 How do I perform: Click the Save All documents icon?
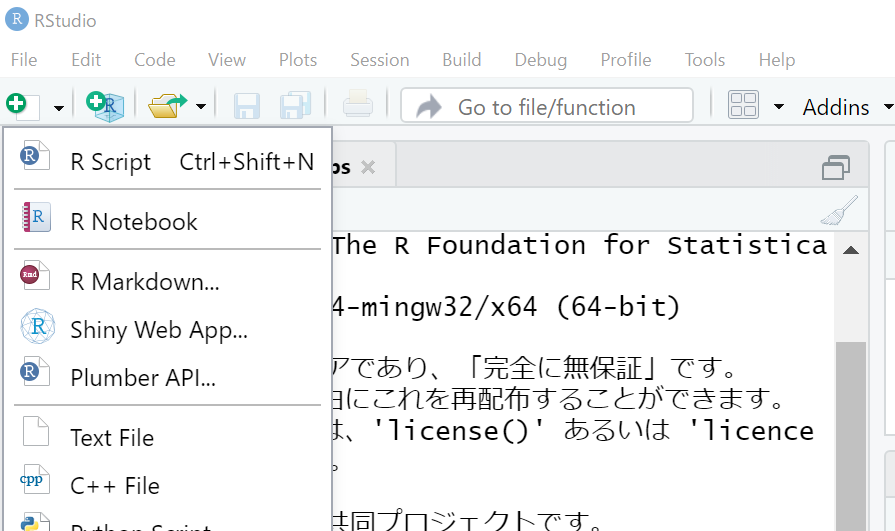[x=295, y=106]
